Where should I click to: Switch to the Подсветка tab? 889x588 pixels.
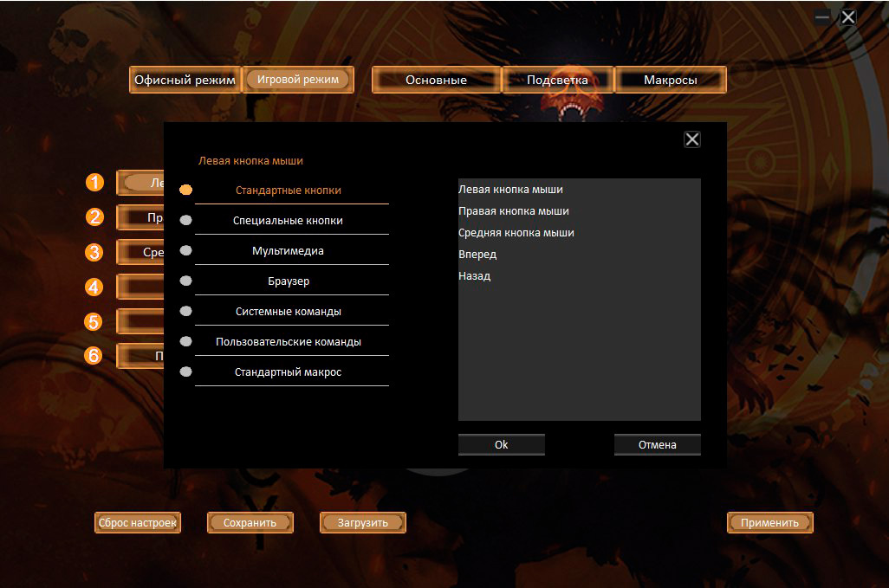(557, 80)
